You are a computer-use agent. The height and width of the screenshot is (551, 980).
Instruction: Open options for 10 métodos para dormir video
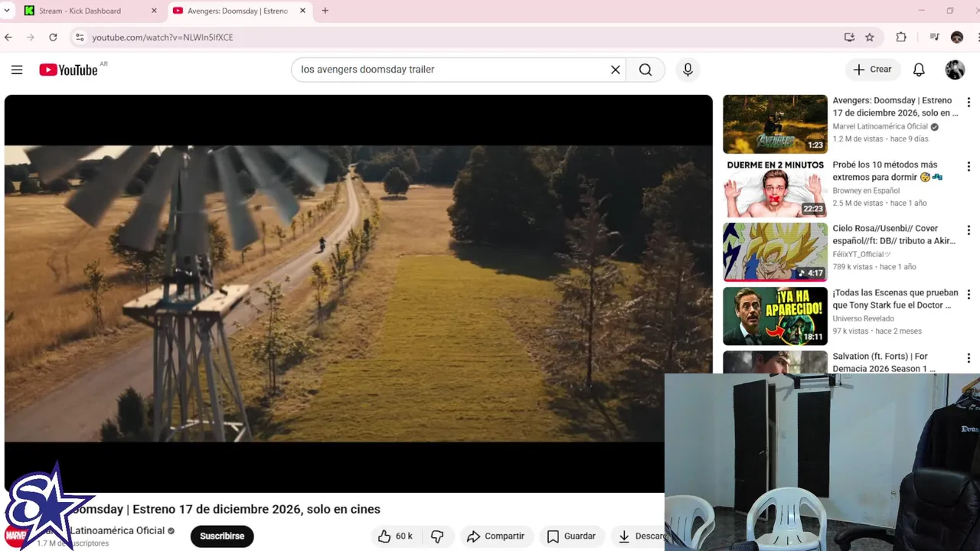(969, 167)
